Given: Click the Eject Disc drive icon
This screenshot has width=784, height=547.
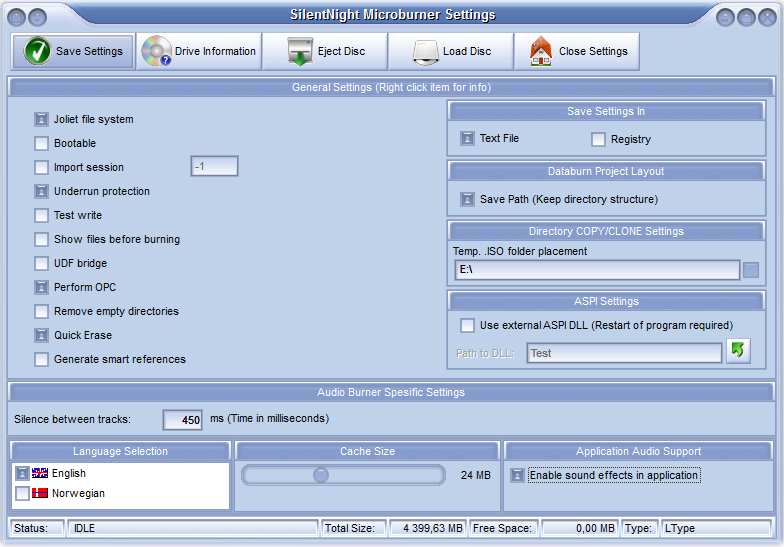Looking at the screenshot, I should (x=300, y=51).
